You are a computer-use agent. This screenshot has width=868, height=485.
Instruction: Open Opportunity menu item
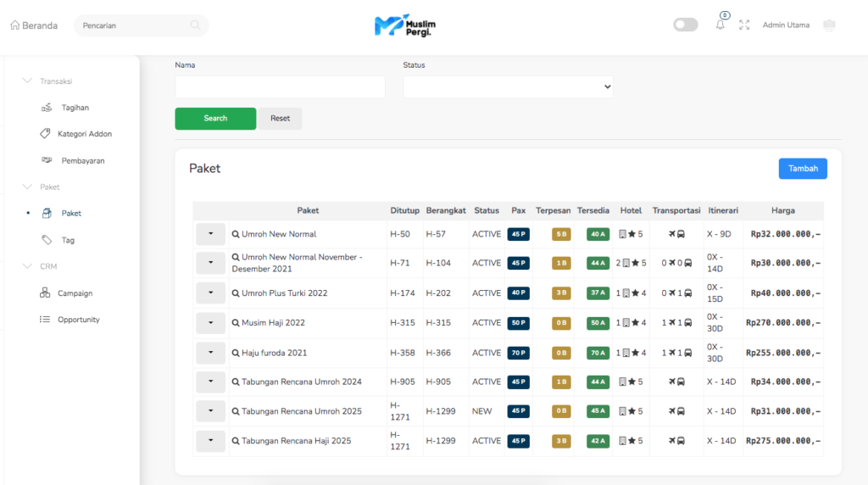pyautogui.click(x=78, y=320)
